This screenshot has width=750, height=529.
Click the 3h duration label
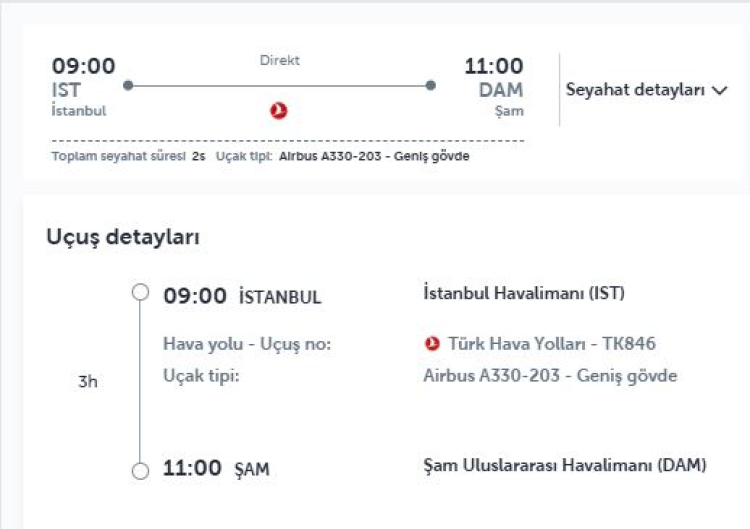click(88, 382)
